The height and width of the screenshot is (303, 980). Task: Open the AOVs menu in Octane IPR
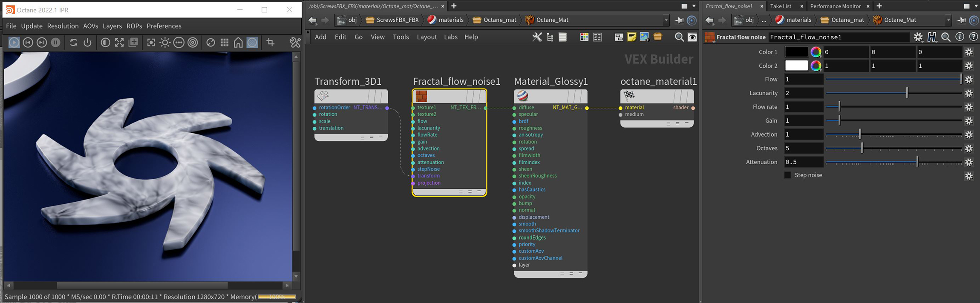[x=90, y=26]
